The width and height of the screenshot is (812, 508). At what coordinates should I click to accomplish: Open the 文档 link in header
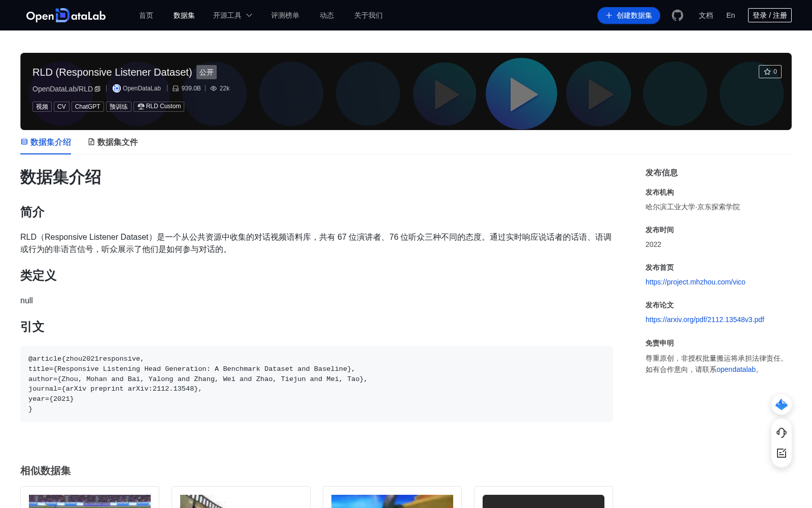tap(706, 15)
